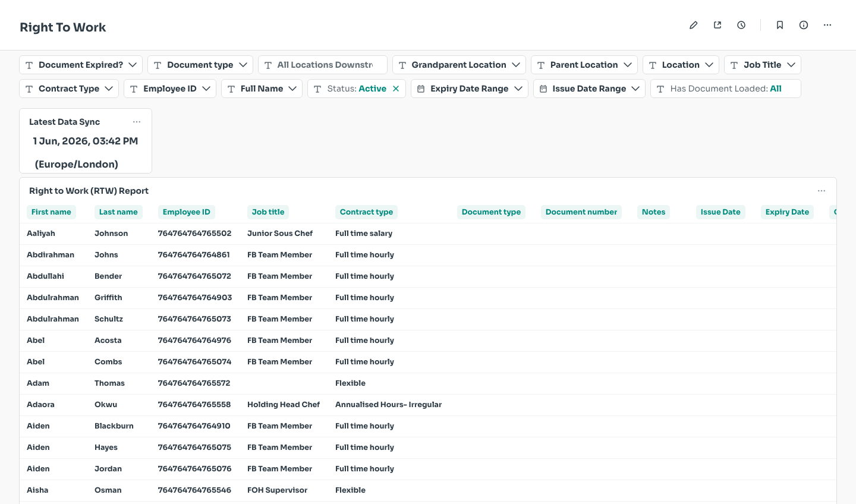
Task: Open Right to Work Report ellipsis menu
Action: click(x=822, y=191)
